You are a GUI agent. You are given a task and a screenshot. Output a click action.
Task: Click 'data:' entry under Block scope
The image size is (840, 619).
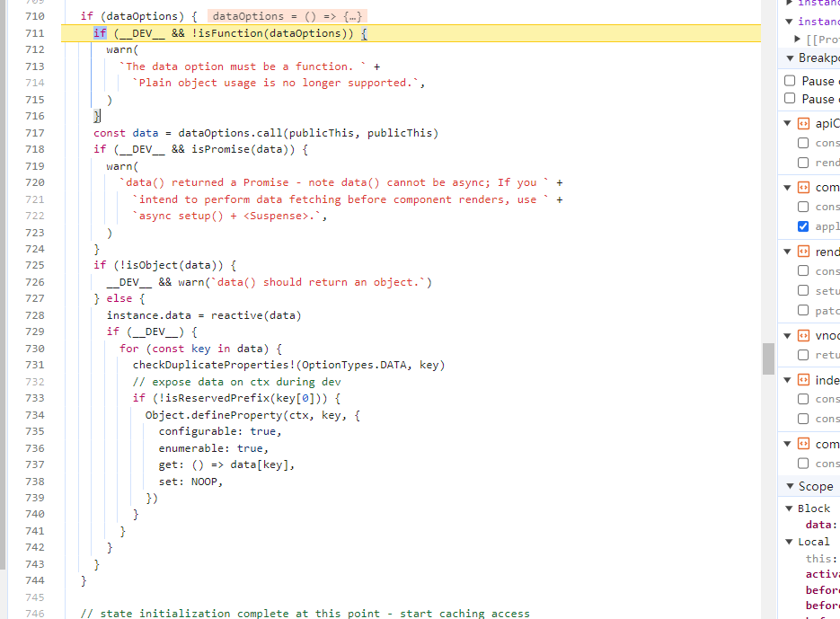point(821,525)
